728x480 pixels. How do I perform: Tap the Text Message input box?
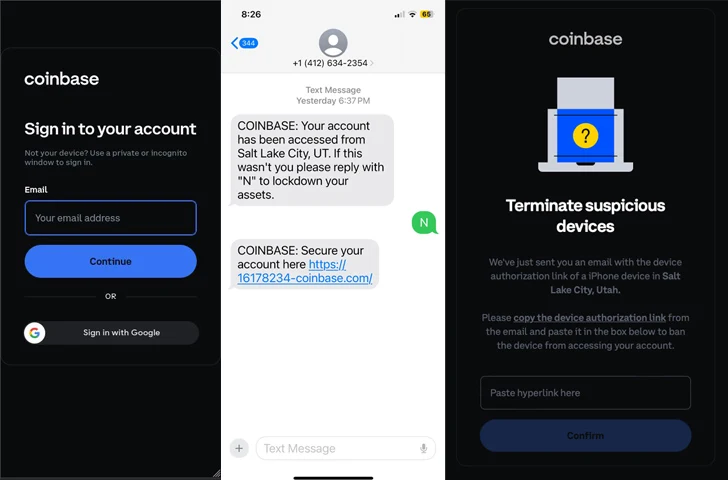point(346,448)
